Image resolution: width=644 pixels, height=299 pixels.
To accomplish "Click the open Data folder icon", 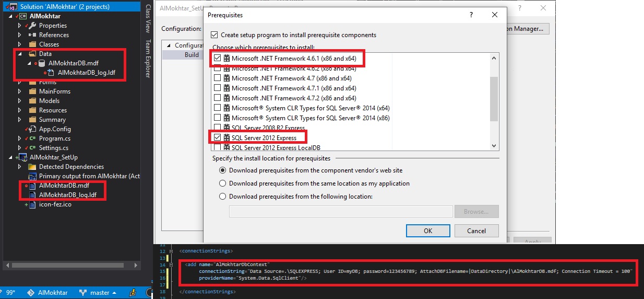I will coord(32,54).
